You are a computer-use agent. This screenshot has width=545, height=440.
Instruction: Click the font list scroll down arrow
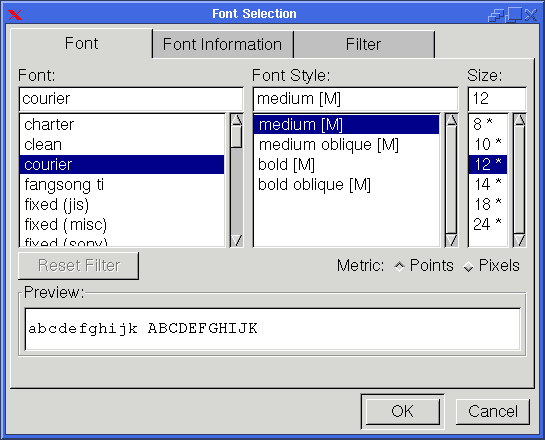pos(237,240)
